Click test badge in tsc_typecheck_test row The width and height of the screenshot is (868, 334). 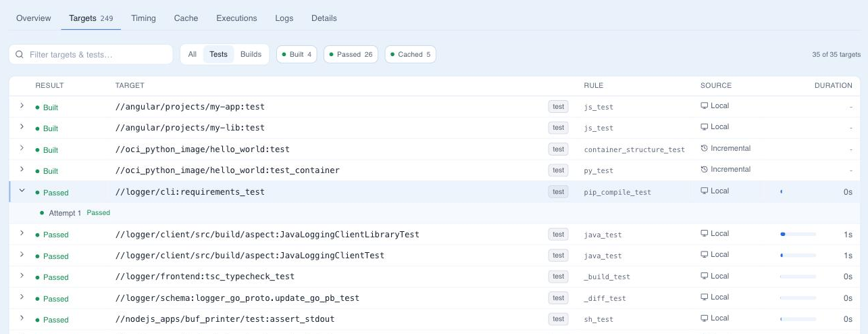pyautogui.click(x=558, y=276)
